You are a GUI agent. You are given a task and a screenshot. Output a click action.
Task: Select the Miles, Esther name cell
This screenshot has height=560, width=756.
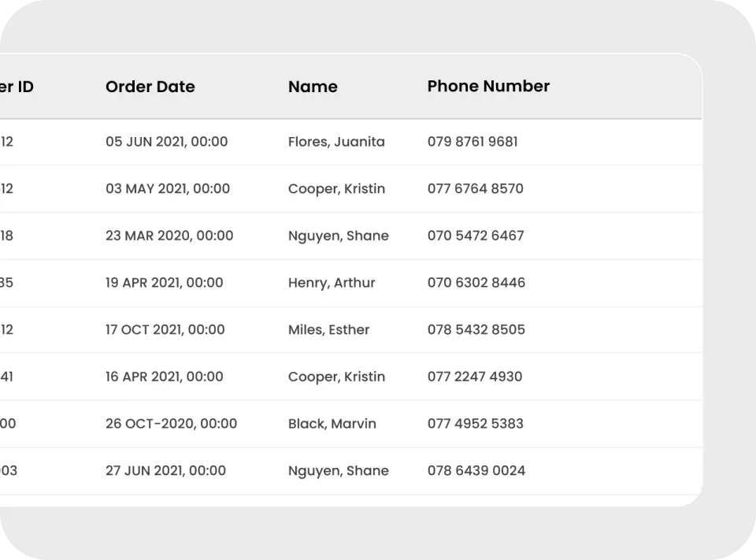(x=328, y=329)
